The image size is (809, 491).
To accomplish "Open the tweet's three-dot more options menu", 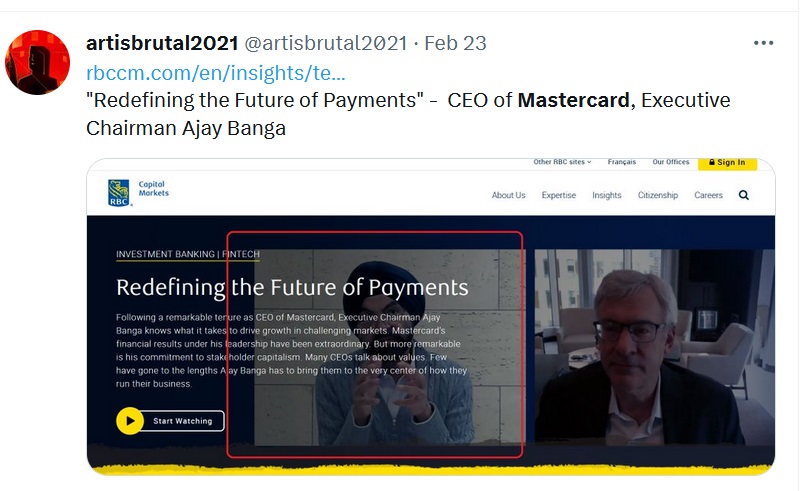I will [763, 43].
